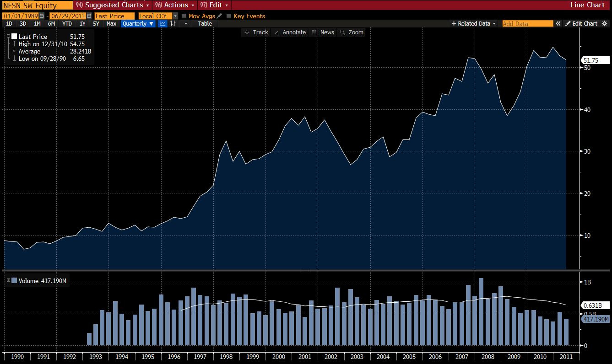Viewport: 612px width, 364px height.
Task: Expand the chart type options arrow
Action: tap(186, 24)
